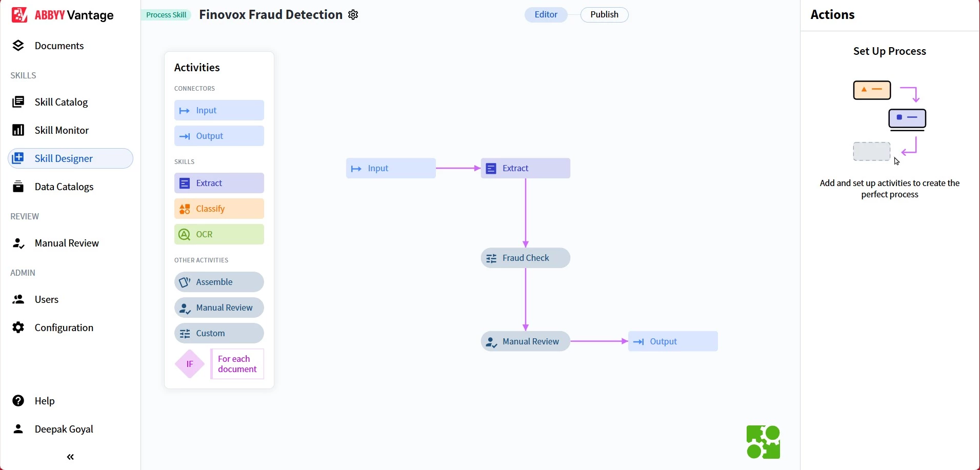This screenshot has height=470, width=980.
Task: Open the Configuration menu in Admin
Action: click(64, 328)
